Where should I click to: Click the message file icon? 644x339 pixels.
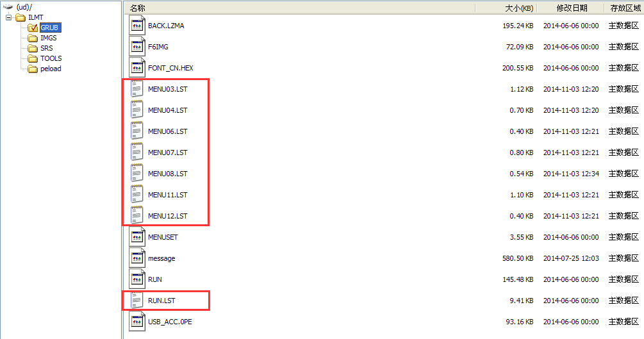(x=136, y=258)
